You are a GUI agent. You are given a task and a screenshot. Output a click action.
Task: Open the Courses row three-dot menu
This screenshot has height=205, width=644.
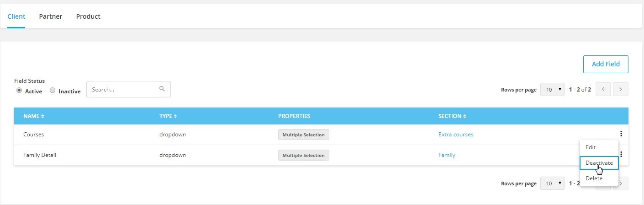621,134
